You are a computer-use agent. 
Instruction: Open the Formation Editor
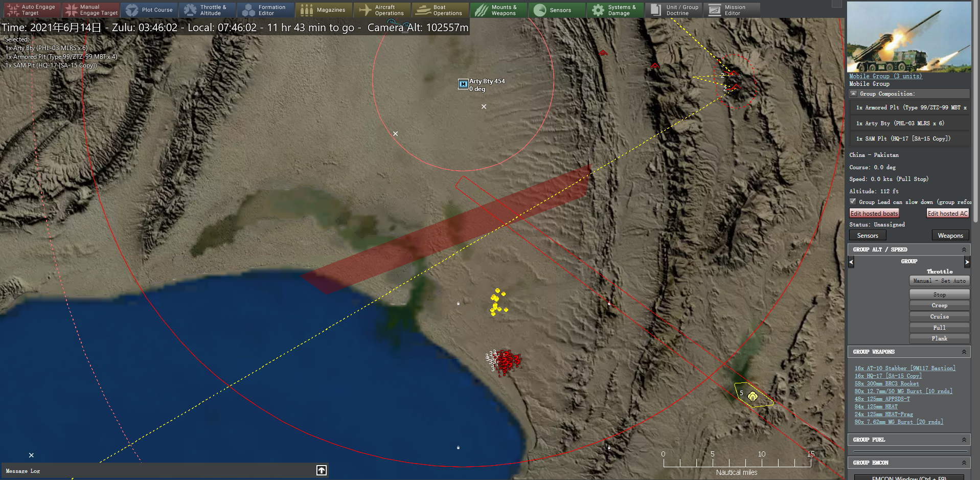[266, 10]
